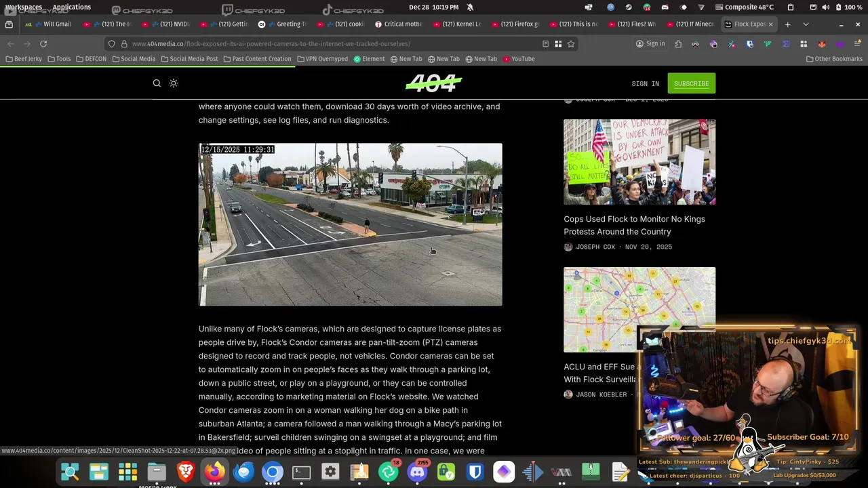Open the Tools bookmarks folder

point(59,59)
